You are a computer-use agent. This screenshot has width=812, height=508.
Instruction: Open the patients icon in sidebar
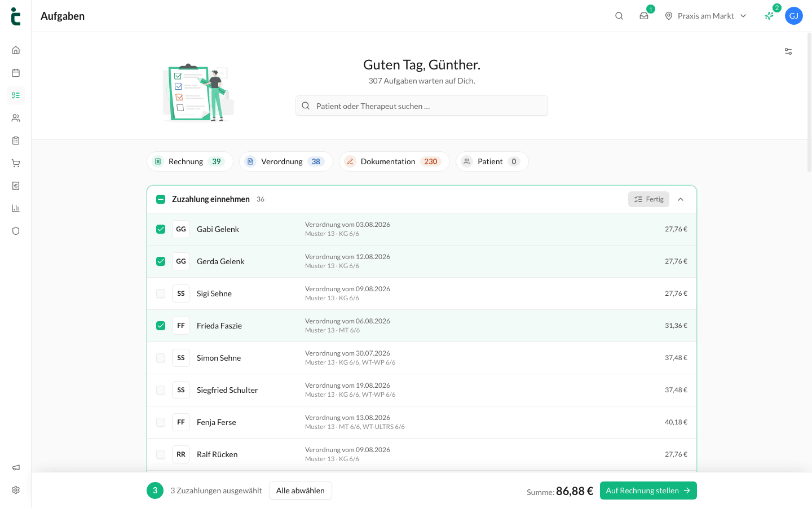pyautogui.click(x=16, y=118)
